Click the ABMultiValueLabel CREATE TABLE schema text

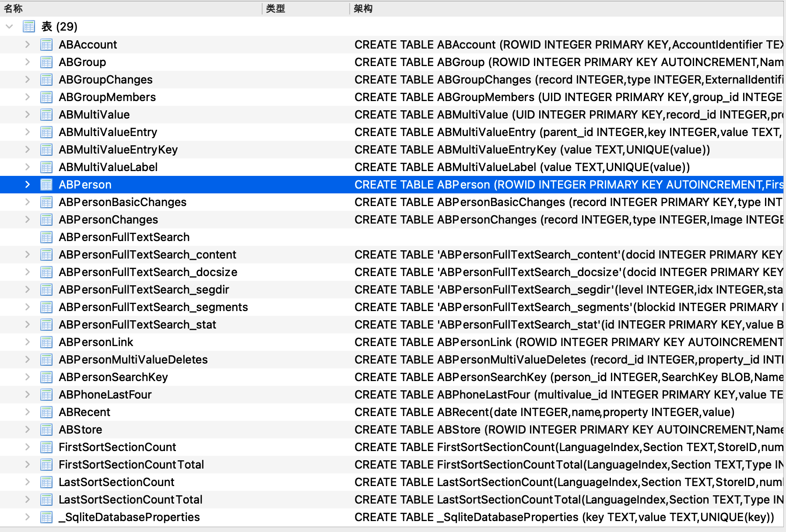point(522,167)
